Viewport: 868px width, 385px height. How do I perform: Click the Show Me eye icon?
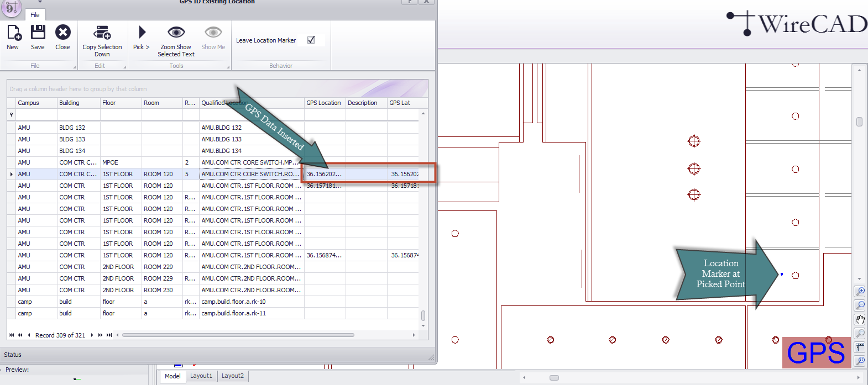pyautogui.click(x=213, y=33)
